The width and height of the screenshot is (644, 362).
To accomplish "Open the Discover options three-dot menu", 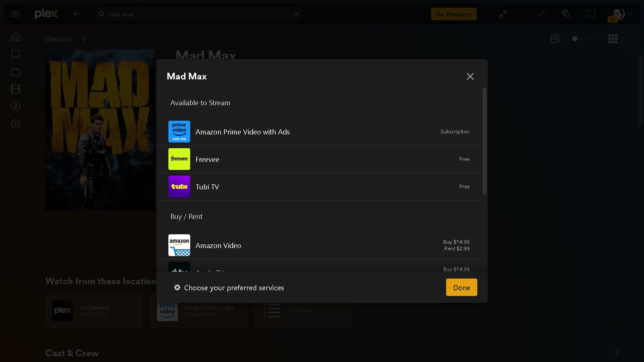I will 84,39.
